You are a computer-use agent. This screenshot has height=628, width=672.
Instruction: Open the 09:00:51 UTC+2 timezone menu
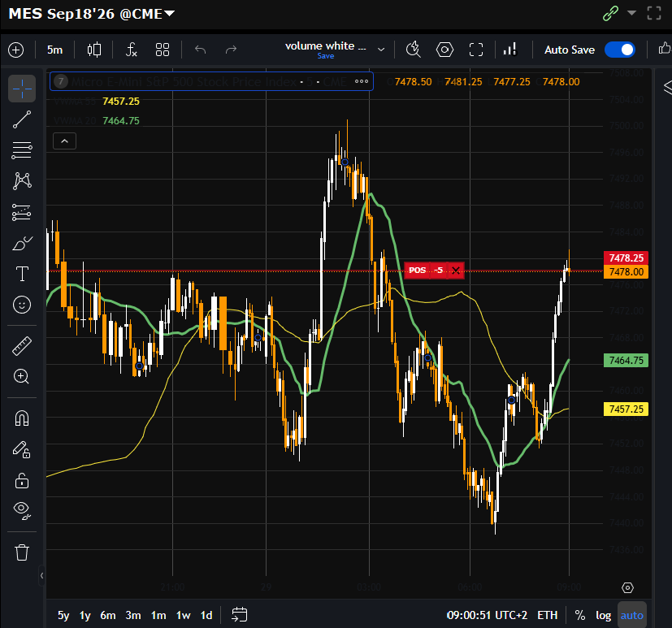click(488, 616)
